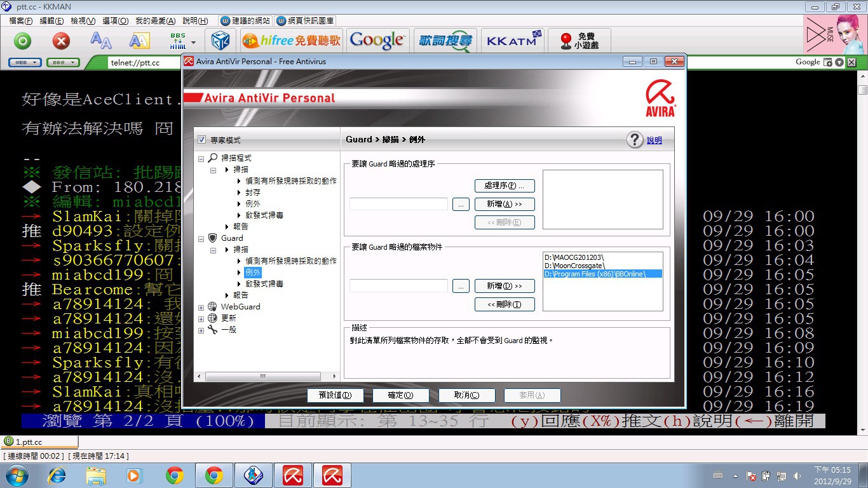Click 刪除(T) to remove selected file object
The image size is (868, 488).
point(505,304)
